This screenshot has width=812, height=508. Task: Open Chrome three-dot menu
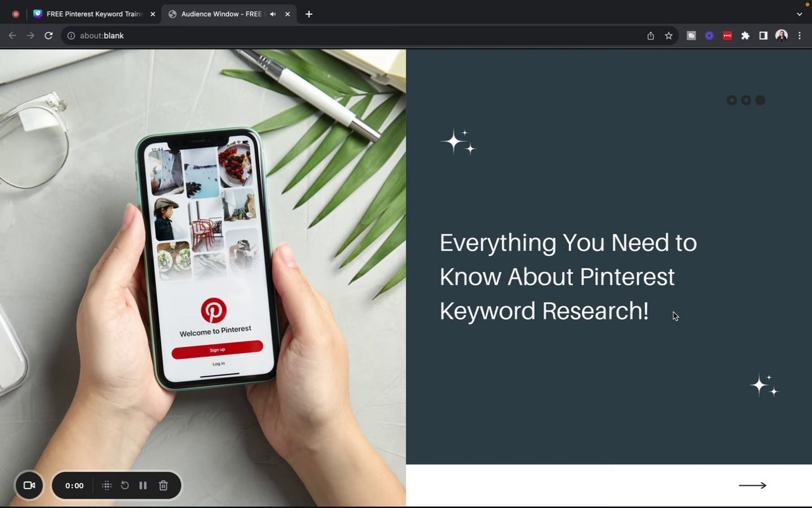800,36
